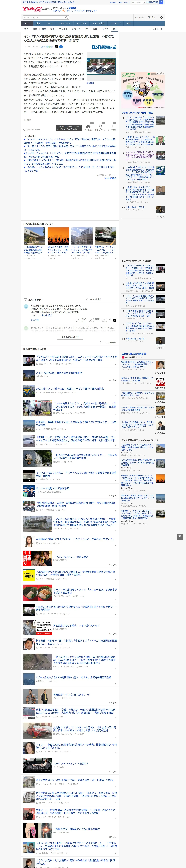Close the TOKYO welfare ad banner
The image size is (186, 868).
pos(163,73)
